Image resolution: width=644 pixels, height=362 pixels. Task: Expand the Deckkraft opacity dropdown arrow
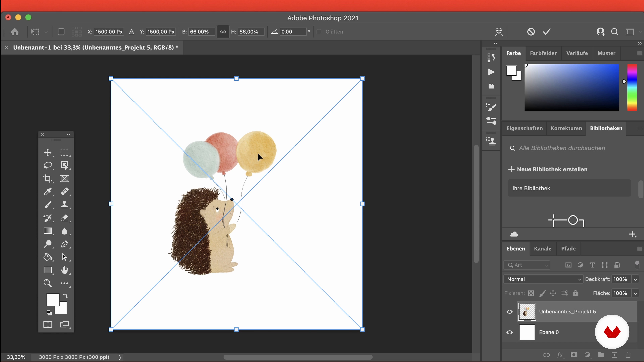[x=635, y=279]
